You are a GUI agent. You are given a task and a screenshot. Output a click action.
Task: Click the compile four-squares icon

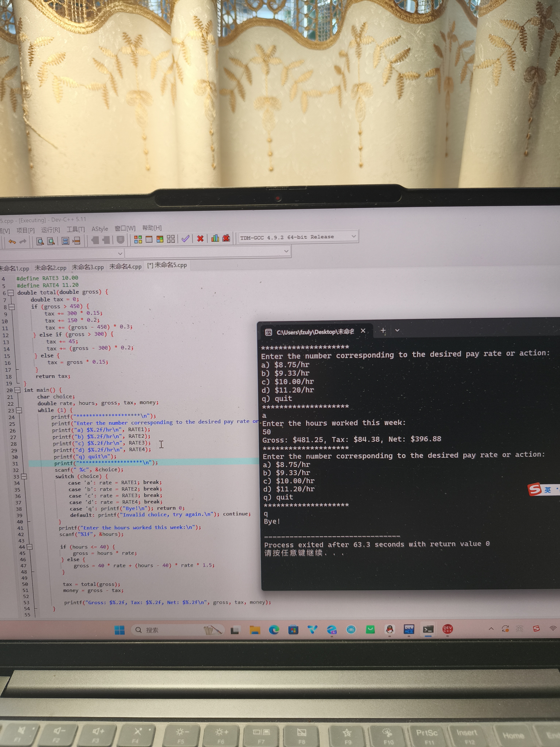pos(138,239)
